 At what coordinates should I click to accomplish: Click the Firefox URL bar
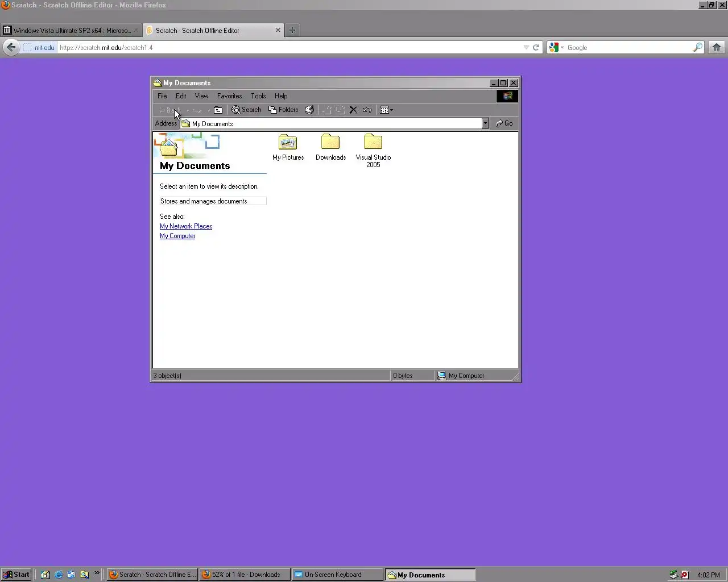coord(290,48)
